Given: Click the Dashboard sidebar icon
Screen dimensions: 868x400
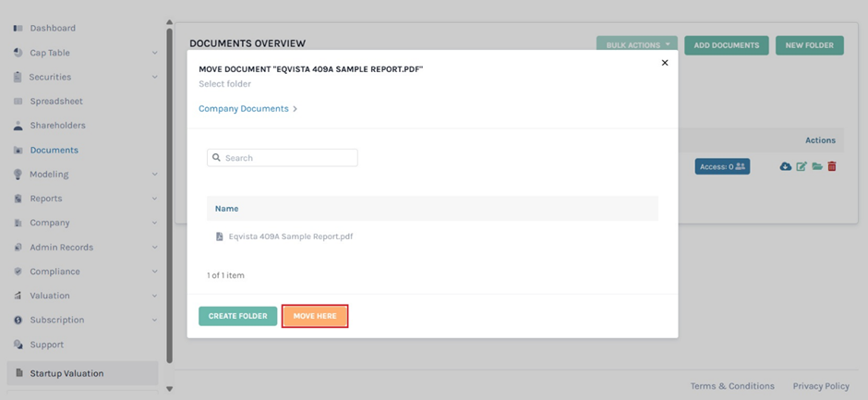Looking at the screenshot, I should click(x=18, y=29).
